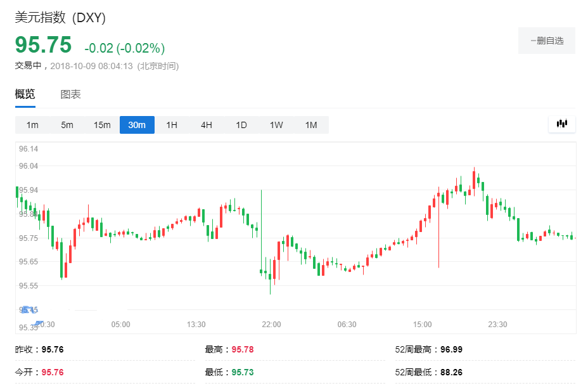588x388 pixels.
Task: Change chart interval to 4H
Action: (x=207, y=125)
